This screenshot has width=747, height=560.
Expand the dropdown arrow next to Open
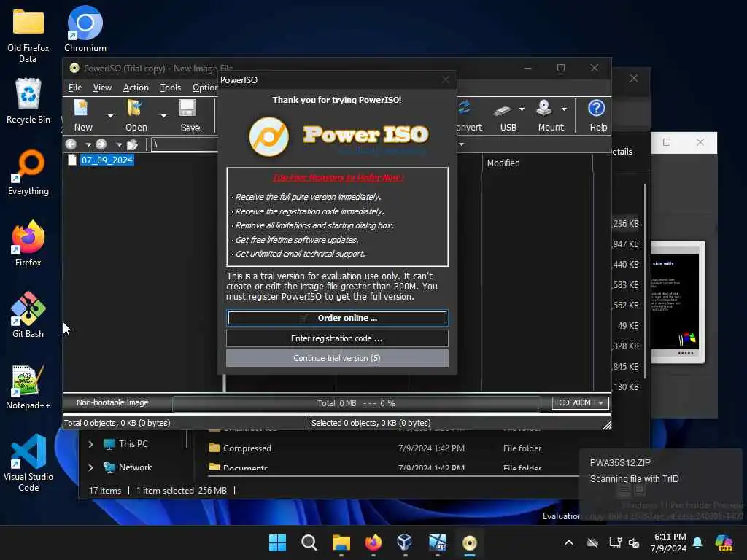(163, 116)
